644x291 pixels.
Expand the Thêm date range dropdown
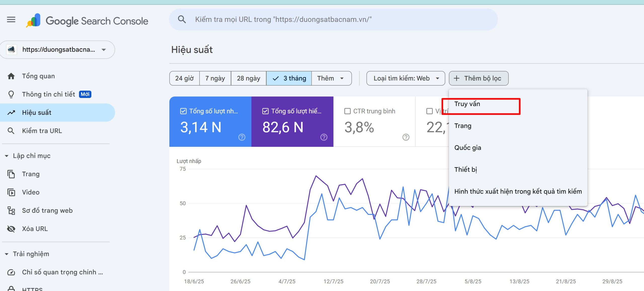[331, 78]
